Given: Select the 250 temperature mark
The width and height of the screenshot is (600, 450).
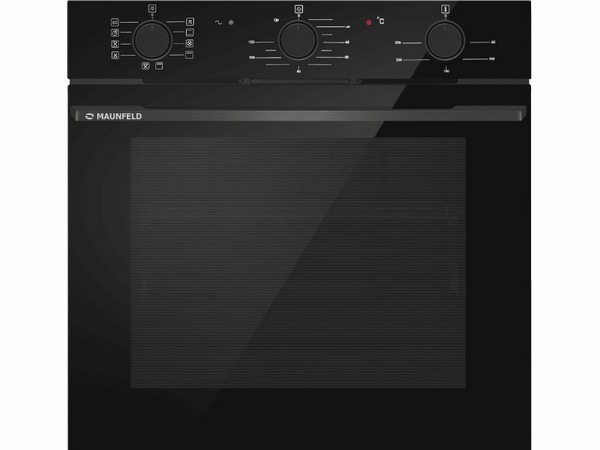Looking at the screenshot, I should [x=398, y=43].
